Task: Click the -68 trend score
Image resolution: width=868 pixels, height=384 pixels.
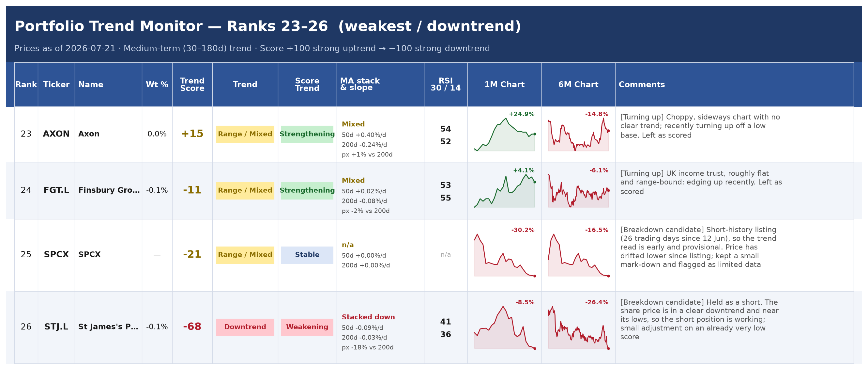Action: (192, 327)
